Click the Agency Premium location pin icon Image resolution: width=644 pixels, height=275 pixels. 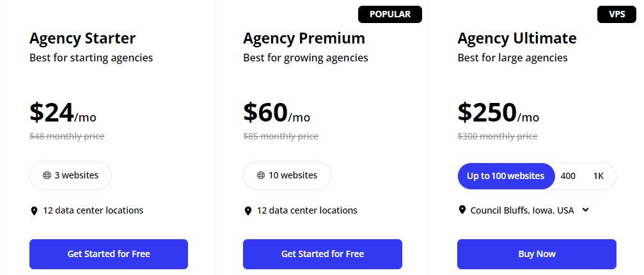248,210
